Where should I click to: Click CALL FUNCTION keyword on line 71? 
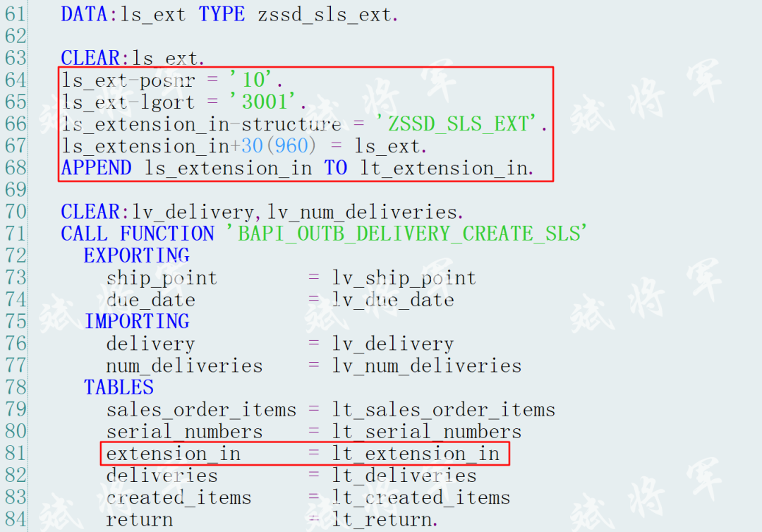pyautogui.click(x=138, y=234)
